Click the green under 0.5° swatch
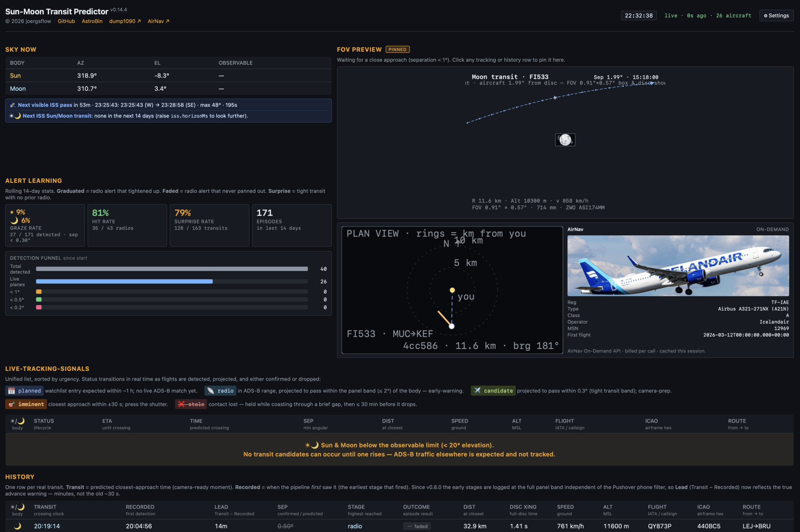Image resolution: width=800 pixels, height=532 pixels. [39, 300]
